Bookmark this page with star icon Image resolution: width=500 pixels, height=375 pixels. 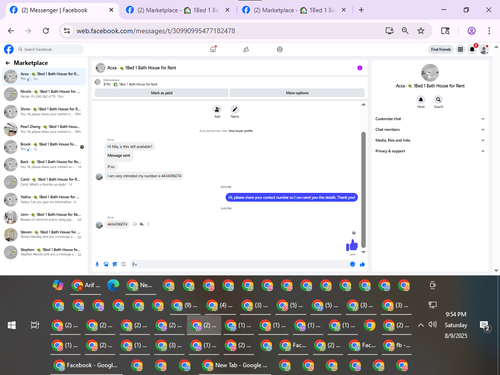tap(421, 31)
